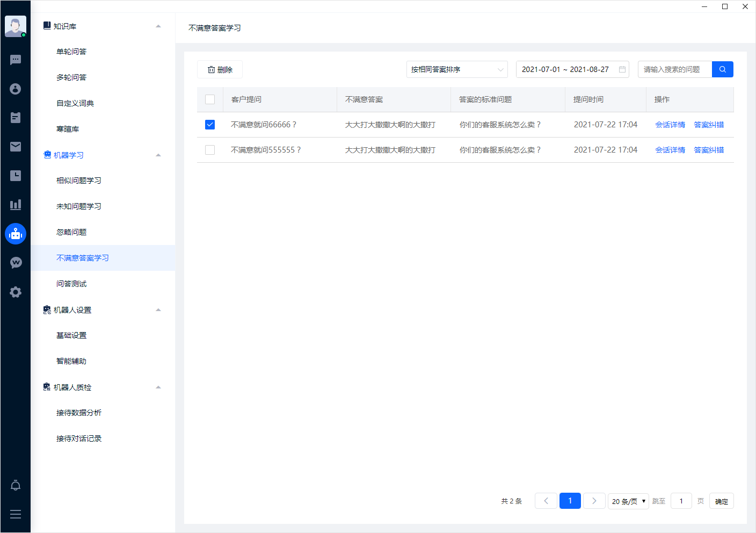Image resolution: width=756 pixels, height=533 pixels.
Task: Go to the previous page arrow
Action: click(546, 501)
